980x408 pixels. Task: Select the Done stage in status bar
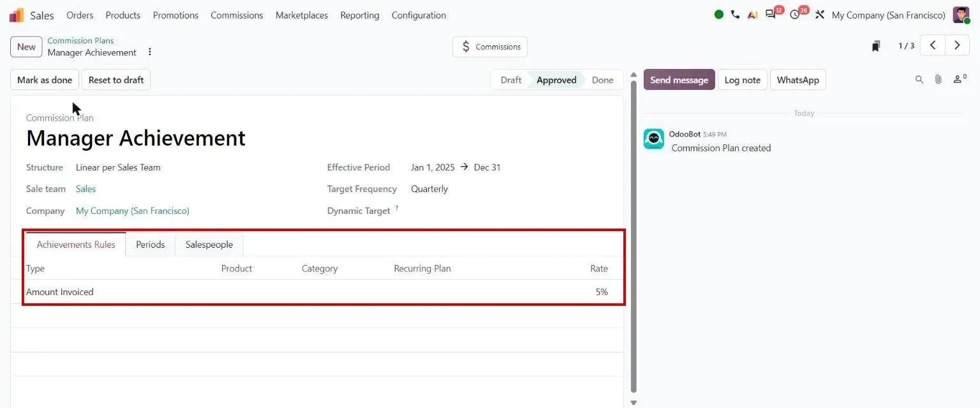point(602,80)
